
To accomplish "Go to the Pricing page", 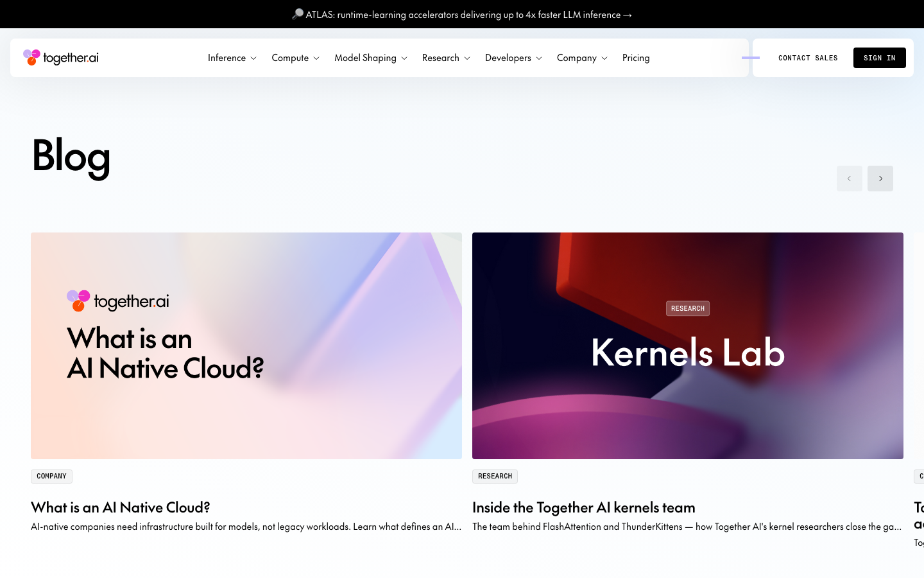I will coord(636,58).
